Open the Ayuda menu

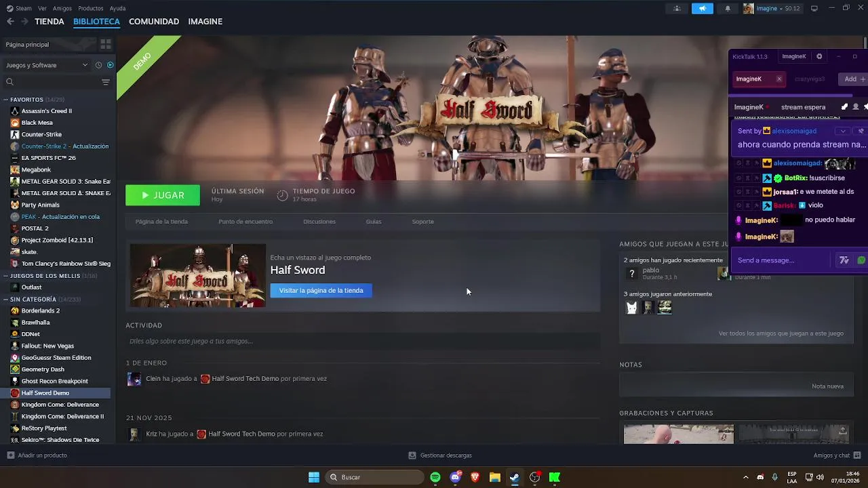click(118, 9)
